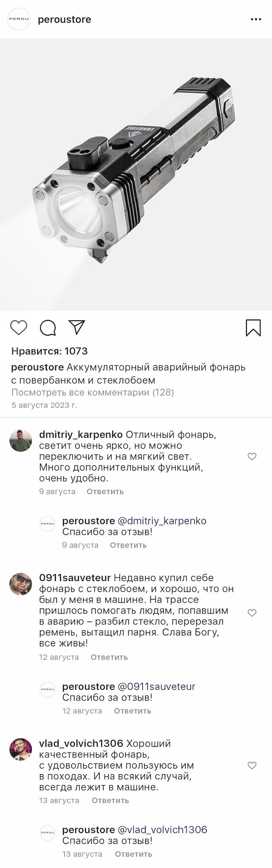Like the post with the heart icon
Image resolution: width=272 pixels, height=868 pixels.
19,328
